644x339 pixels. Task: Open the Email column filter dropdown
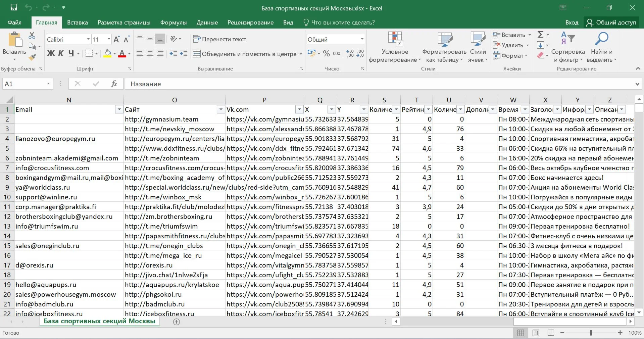[119, 109]
